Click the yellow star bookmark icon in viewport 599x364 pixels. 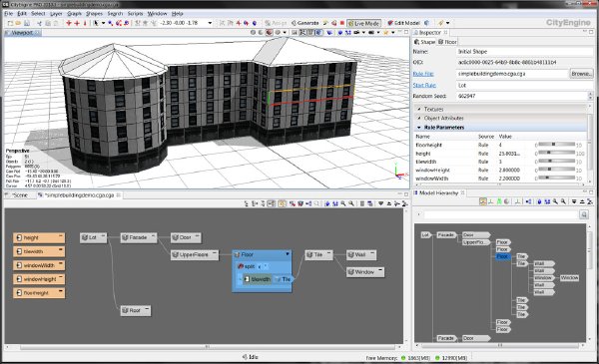[385, 33]
